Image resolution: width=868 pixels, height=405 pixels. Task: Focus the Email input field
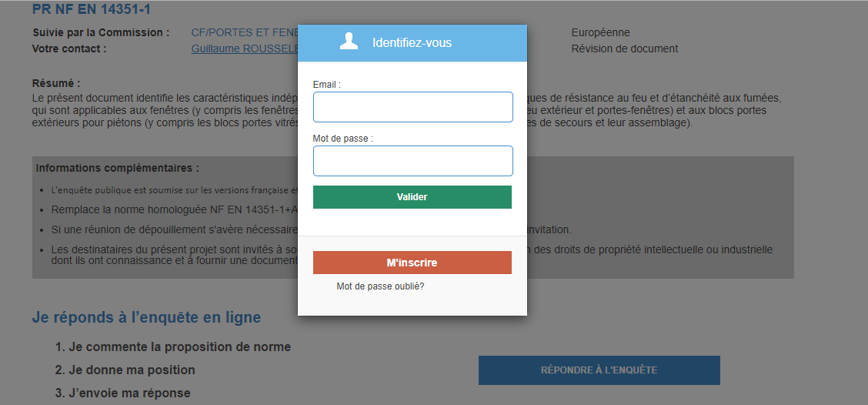(x=413, y=107)
